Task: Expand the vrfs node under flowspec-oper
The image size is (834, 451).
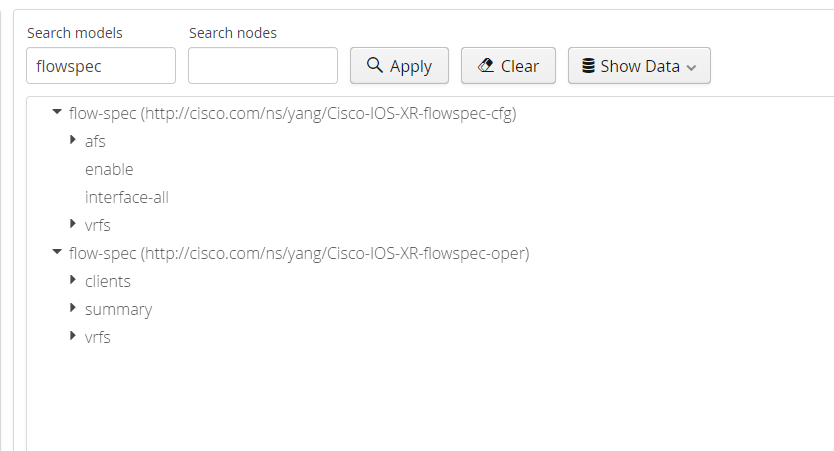Action: click(73, 336)
